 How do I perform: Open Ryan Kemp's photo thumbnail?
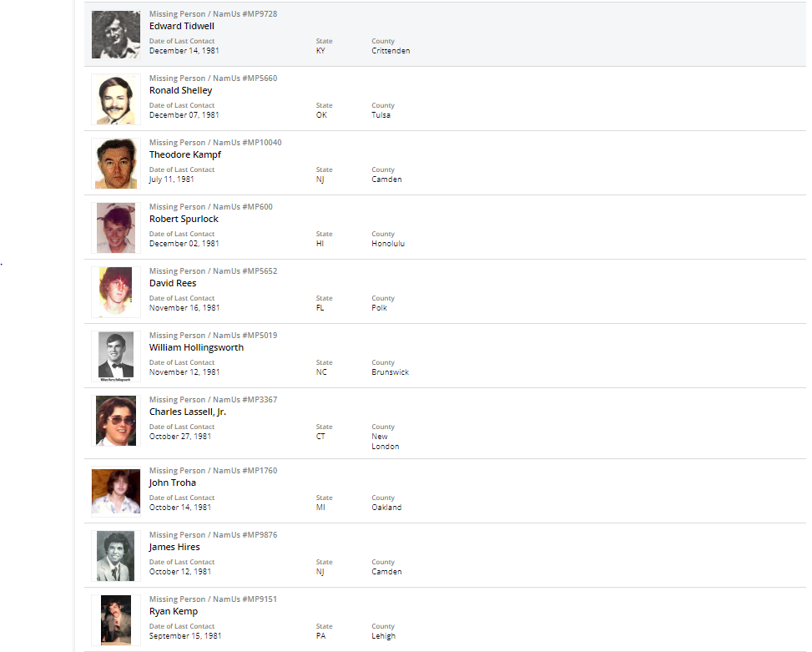click(115, 620)
